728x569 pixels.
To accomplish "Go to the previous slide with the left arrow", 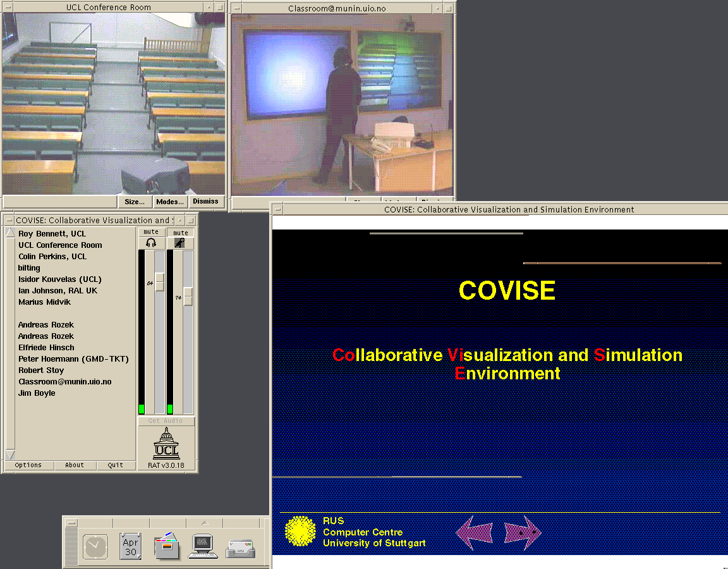I will pyautogui.click(x=474, y=533).
